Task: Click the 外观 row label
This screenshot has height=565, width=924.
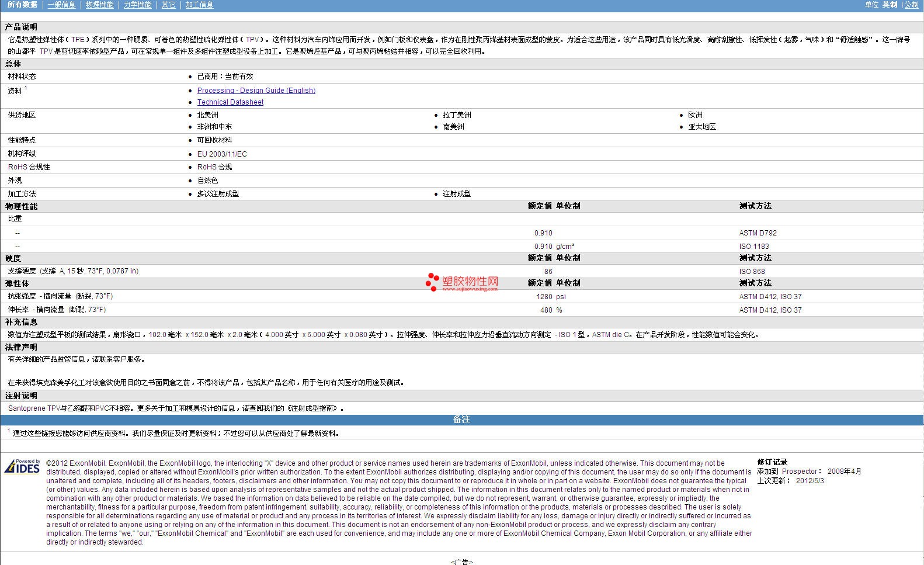Action: point(15,181)
